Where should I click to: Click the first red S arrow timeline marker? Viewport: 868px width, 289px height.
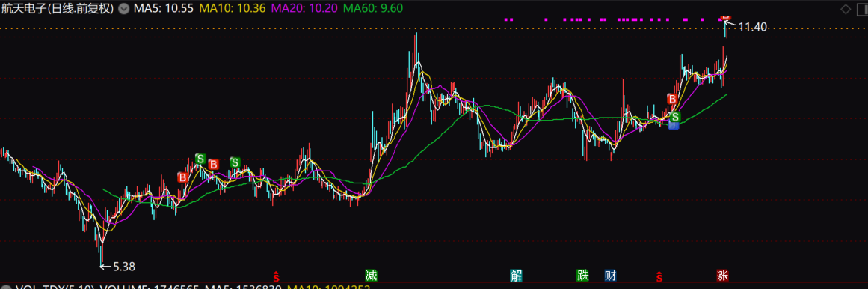pos(276,275)
